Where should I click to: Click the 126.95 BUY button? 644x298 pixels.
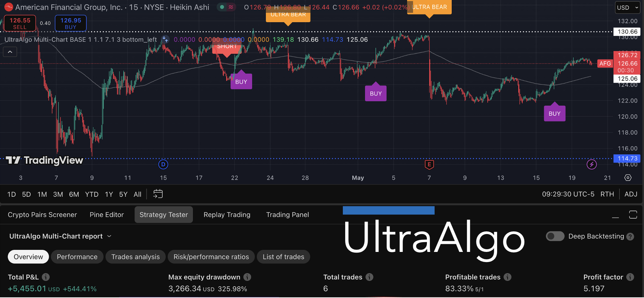point(71,23)
